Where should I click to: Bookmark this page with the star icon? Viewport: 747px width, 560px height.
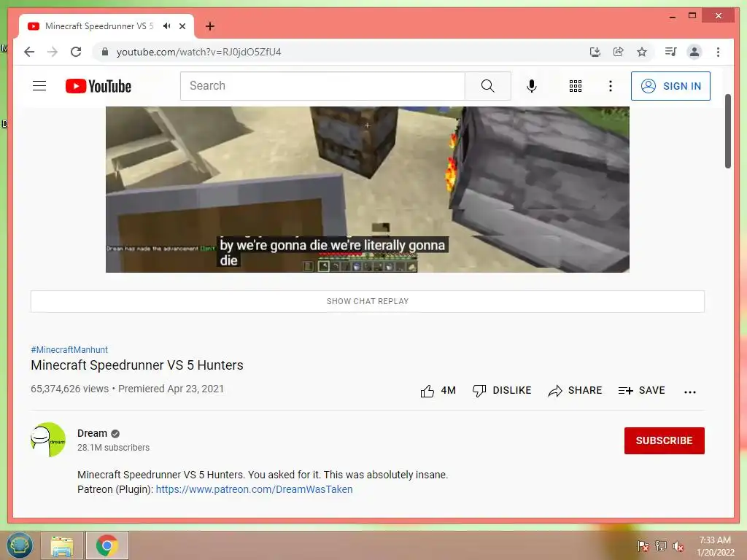click(x=642, y=52)
